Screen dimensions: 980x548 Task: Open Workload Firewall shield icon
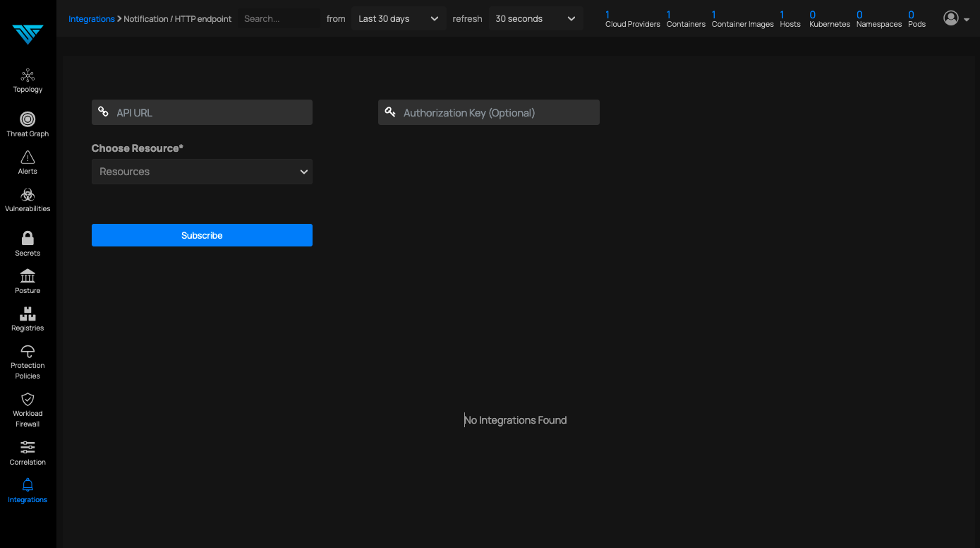coord(28,399)
